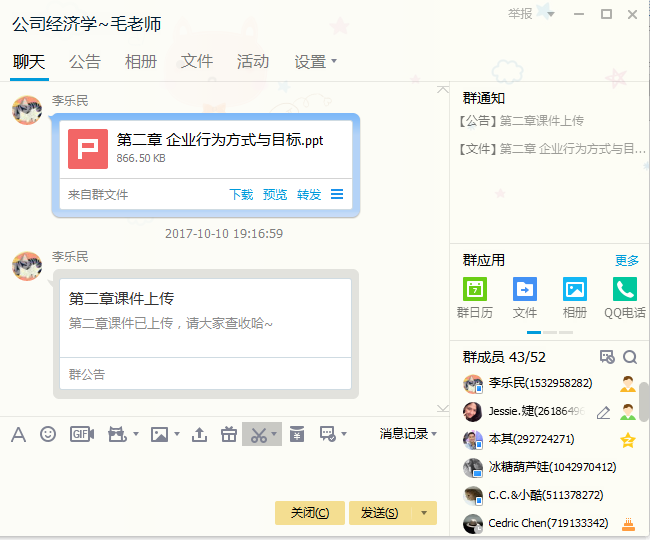The height and width of the screenshot is (540, 650).
Task: Select the scissors screenshot tool
Action: click(x=258, y=434)
